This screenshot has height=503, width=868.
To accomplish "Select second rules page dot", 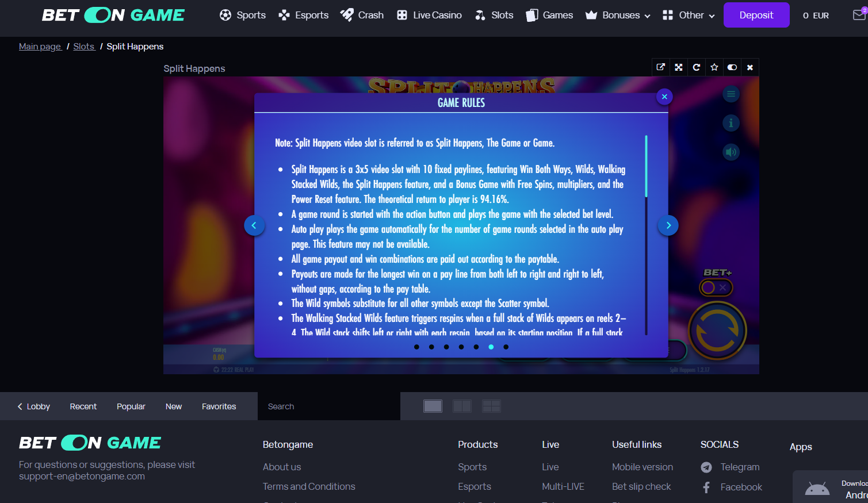I will pos(431,347).
